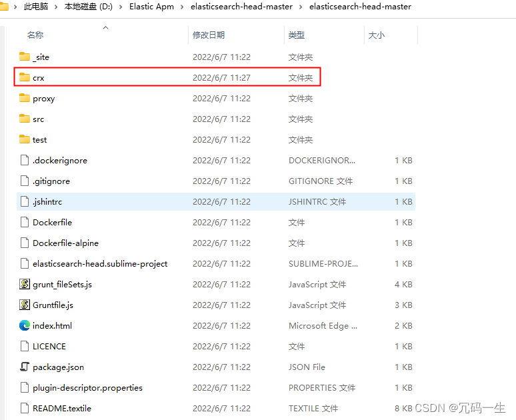Click the .gitignore file icon
The height and width of the screenshot is (420, 516).
[25, 181]
